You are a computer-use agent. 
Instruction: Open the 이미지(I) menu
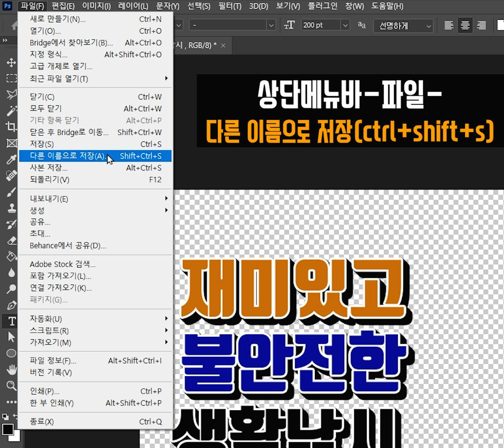tap(96, 6)
